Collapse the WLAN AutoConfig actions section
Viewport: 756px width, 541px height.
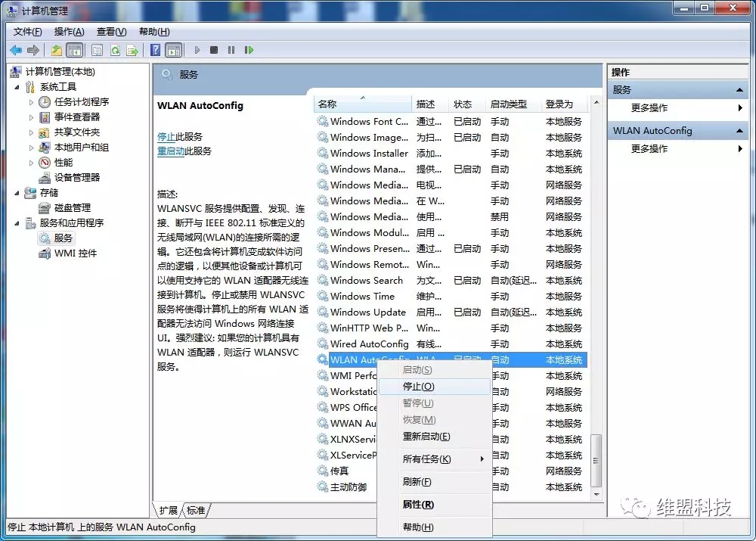[739, 131]
